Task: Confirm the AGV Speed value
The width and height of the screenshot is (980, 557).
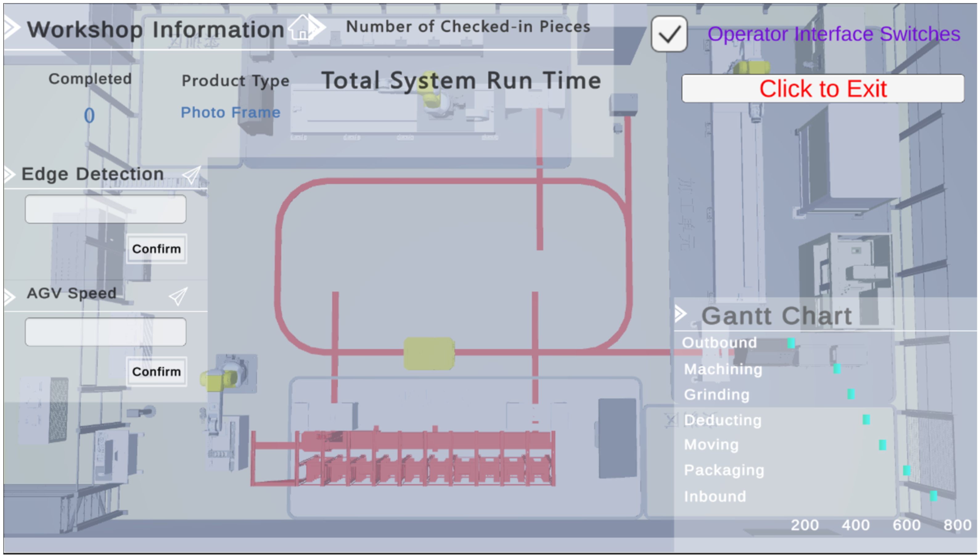Action: 156,371
